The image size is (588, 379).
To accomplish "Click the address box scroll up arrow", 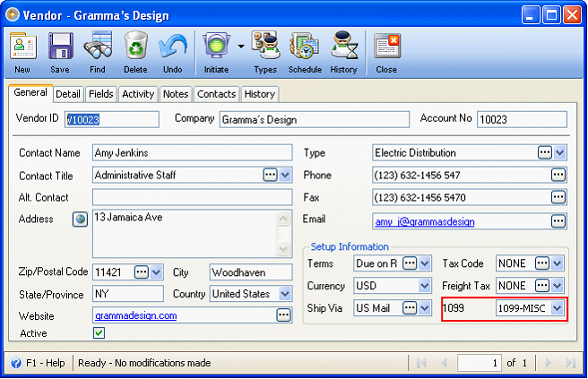I will (x=283, y=219).
